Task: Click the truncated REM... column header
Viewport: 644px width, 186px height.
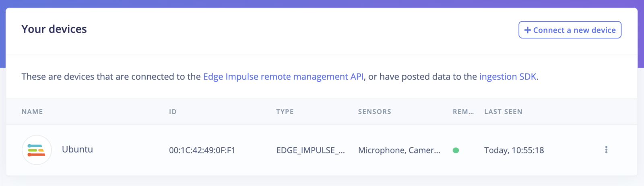Action: (x=463, y=112)
